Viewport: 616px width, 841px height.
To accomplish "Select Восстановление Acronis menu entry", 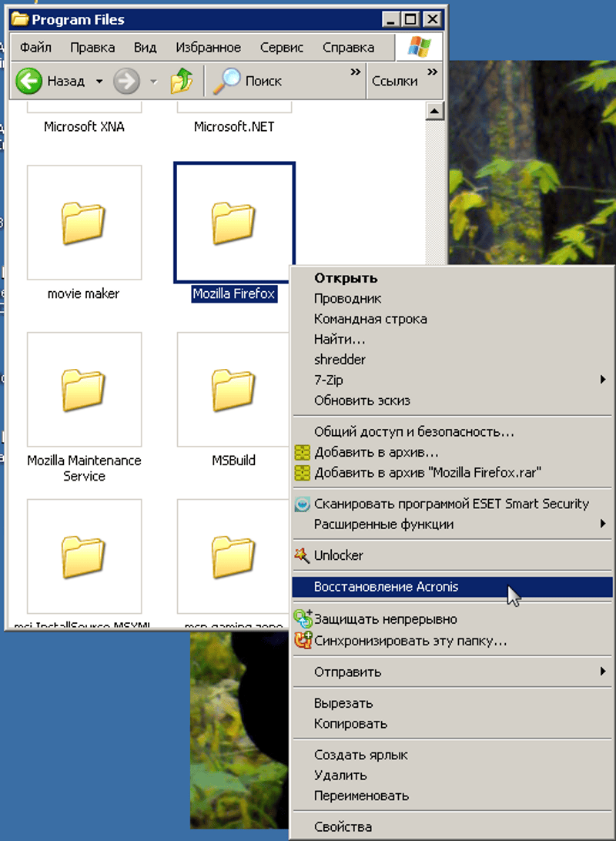I will [x=452, y=587].
